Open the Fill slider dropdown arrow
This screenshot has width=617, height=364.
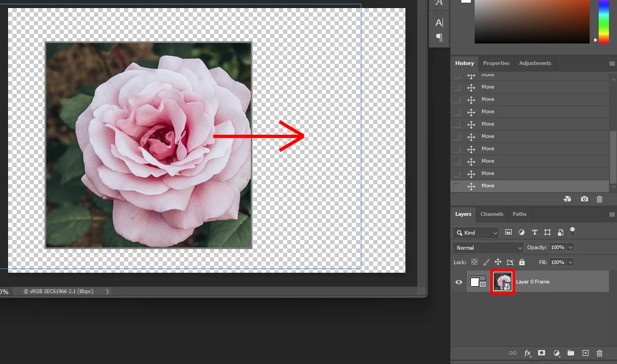pos(571,262)
